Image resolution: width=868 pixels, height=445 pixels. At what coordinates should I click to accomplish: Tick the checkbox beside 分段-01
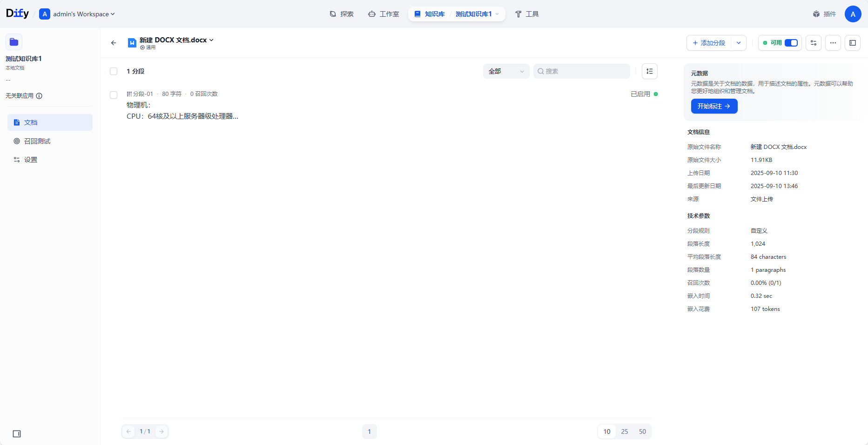pos(114,95)
